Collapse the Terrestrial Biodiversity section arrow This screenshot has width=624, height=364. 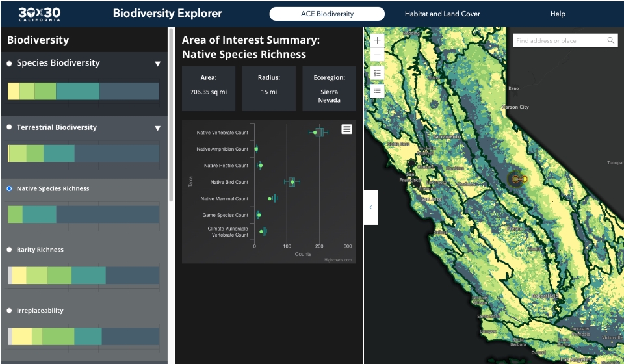click(157, 128)
